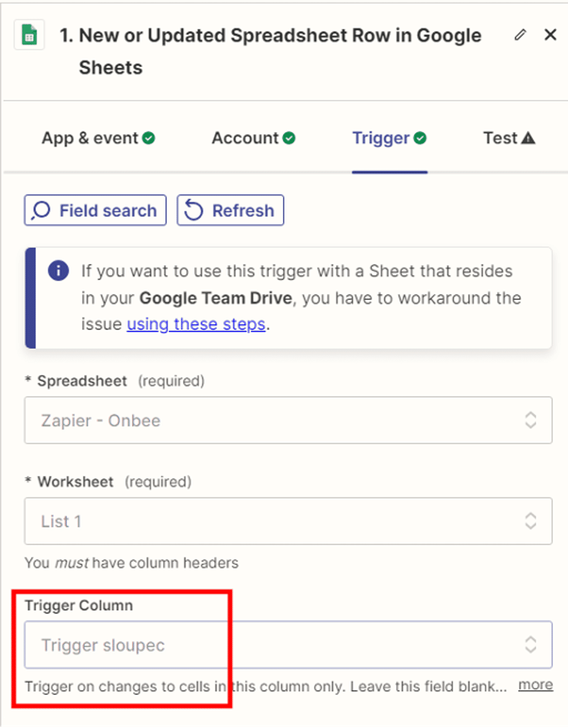Click the pencil icon to rename step
This screenshot has height=728, width=568.
pyautogui.click(x=520, y=35)
